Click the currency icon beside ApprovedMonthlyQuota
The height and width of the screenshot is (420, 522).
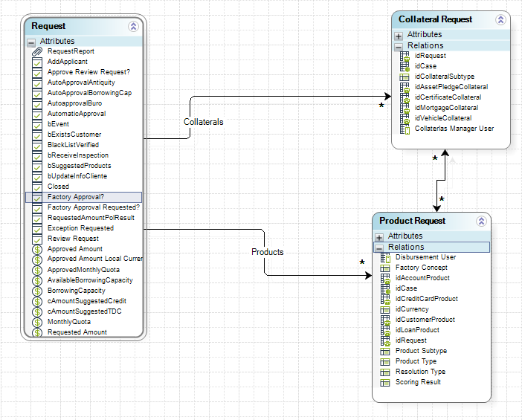pos(37,270)
